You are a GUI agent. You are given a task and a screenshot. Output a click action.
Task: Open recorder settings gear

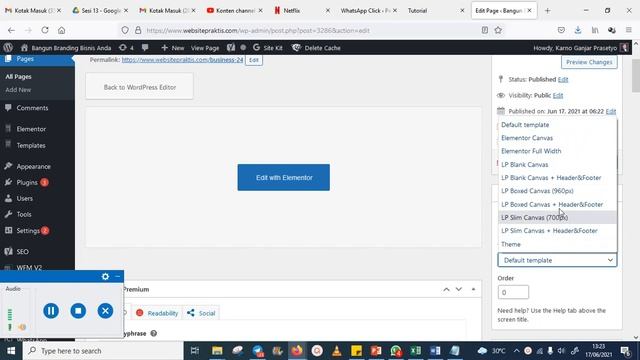(105, 277)
